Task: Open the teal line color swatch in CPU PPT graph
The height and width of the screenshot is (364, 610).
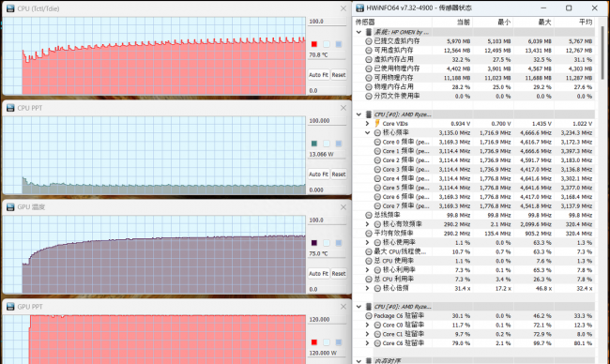Action: pyautogui.click(x=314, y=144)
